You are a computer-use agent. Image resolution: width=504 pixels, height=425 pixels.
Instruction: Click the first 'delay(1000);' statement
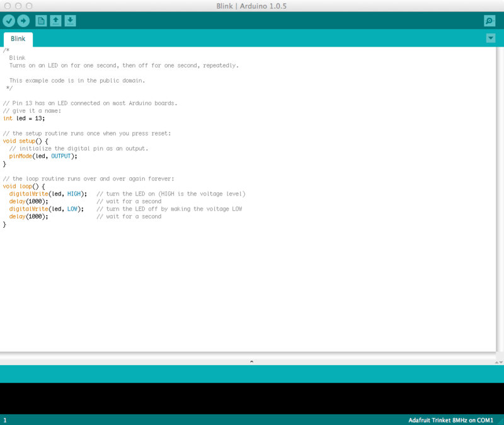point(28,201)
